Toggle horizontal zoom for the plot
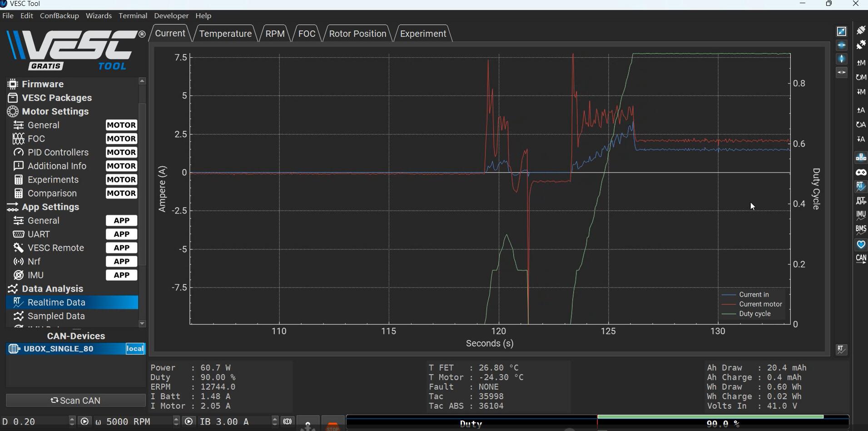The height and width of the screenshot is (431, 868). click(842, 45)
